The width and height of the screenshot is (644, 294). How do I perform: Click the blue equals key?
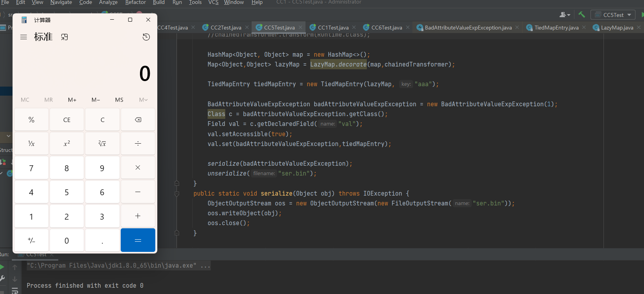tap(138, 240)
